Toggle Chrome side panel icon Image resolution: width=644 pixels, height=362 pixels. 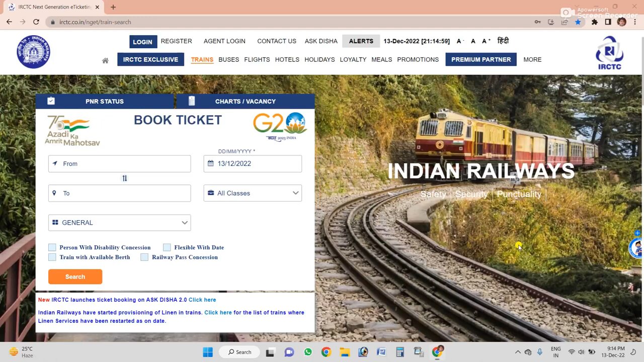pyautogui.click(x=608, y=22)
